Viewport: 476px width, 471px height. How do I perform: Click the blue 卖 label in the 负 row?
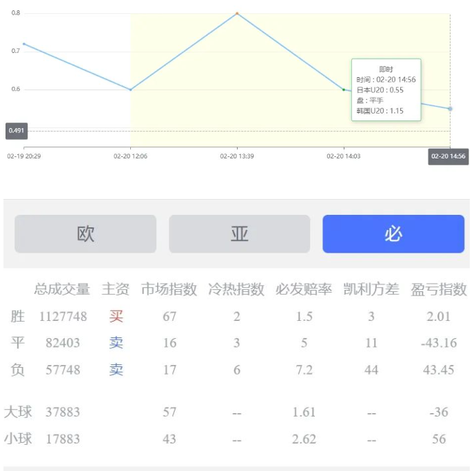click(116, 370)
